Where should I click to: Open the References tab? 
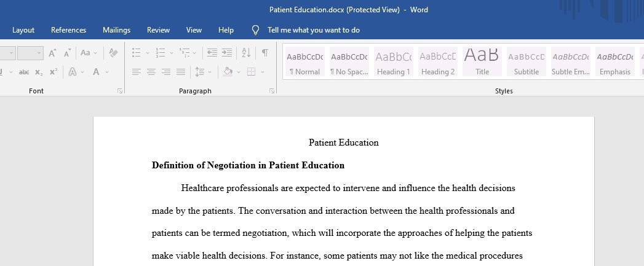click(69, 30)
